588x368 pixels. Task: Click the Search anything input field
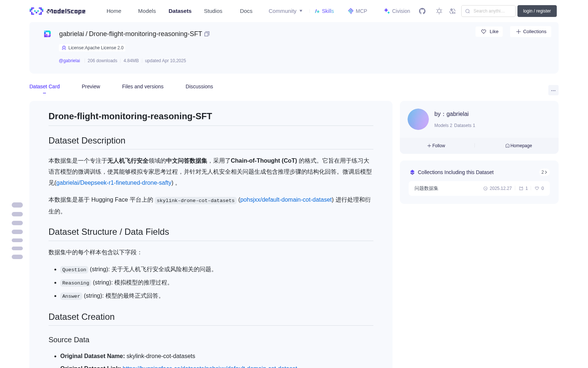(x=488, y=11)
